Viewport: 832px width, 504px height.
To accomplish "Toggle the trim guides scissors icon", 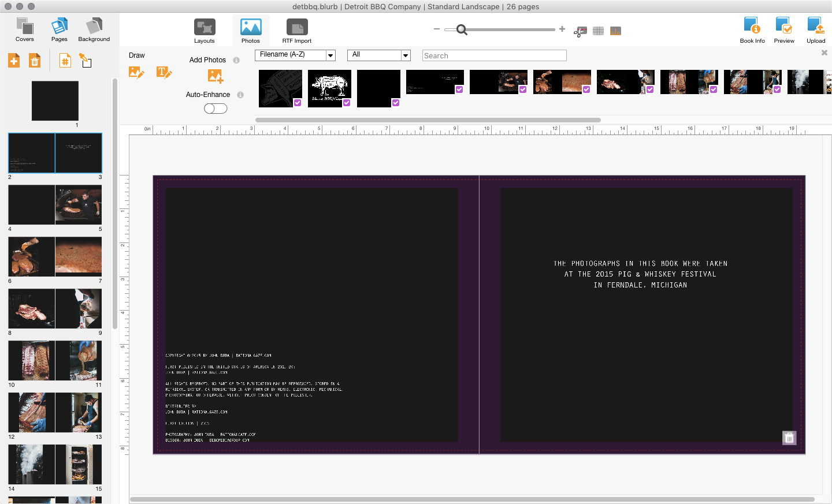I will click(x=580, y=31).
